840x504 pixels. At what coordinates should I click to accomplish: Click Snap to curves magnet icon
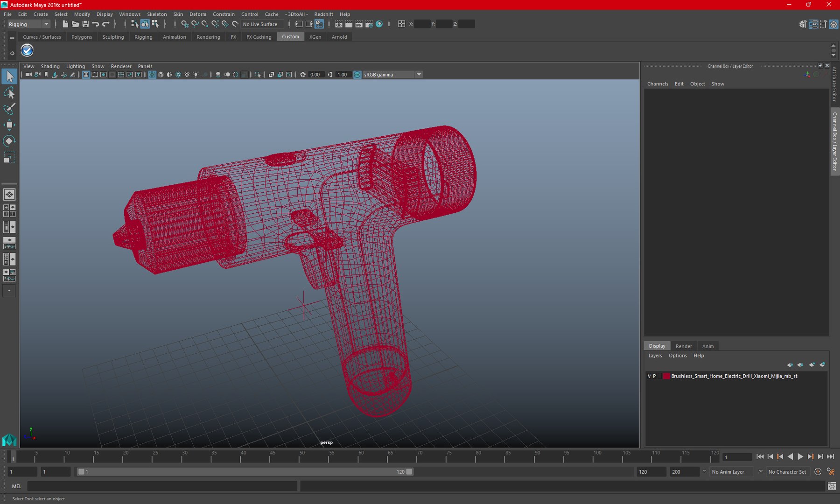(x=195, y=24)
